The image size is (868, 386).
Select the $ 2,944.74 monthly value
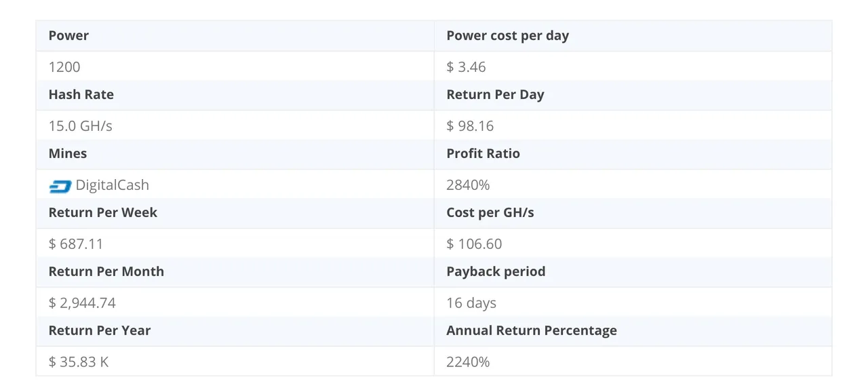83,303
